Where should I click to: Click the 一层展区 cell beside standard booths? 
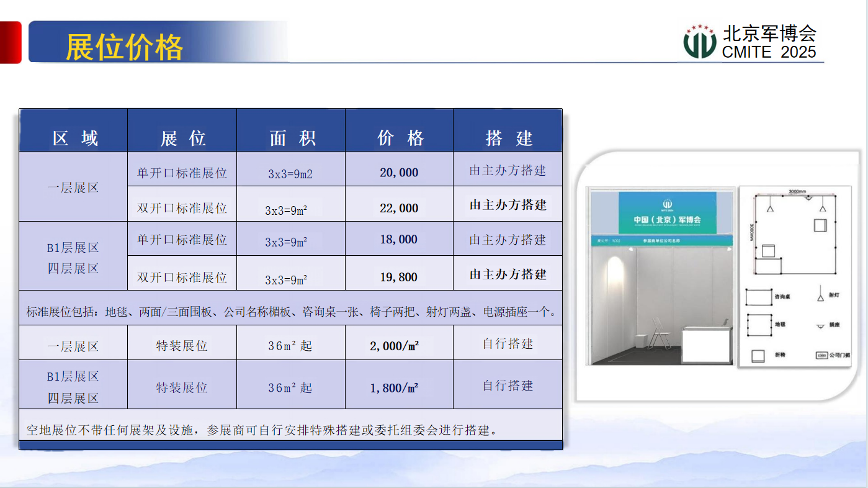[73, 187]
